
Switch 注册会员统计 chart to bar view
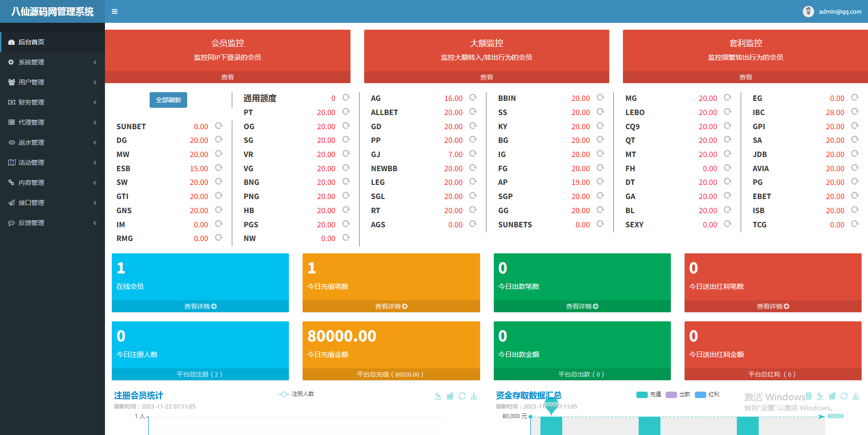click(x=450, y=396)
